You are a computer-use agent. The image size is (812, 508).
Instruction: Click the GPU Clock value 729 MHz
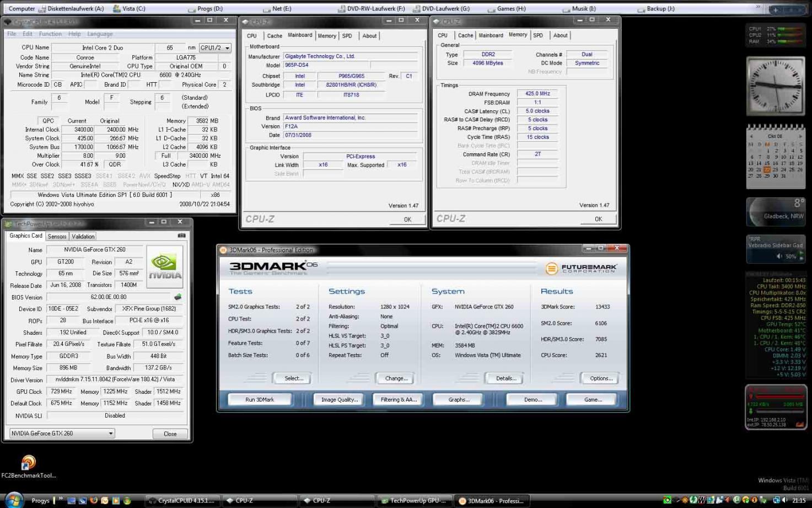(x=61, y=391)
